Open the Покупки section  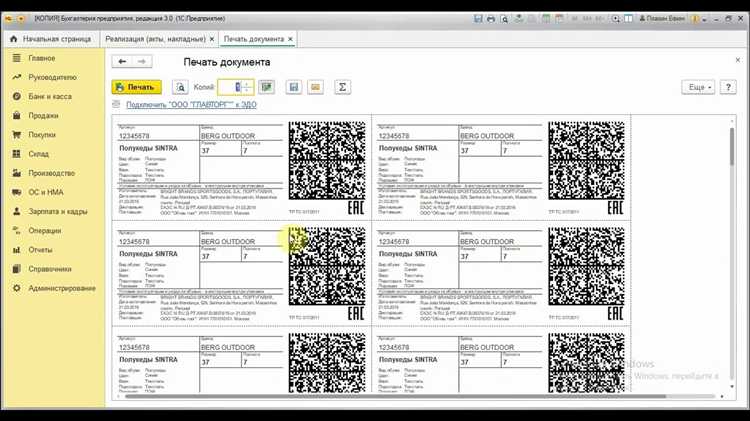(x=42, y=134)
